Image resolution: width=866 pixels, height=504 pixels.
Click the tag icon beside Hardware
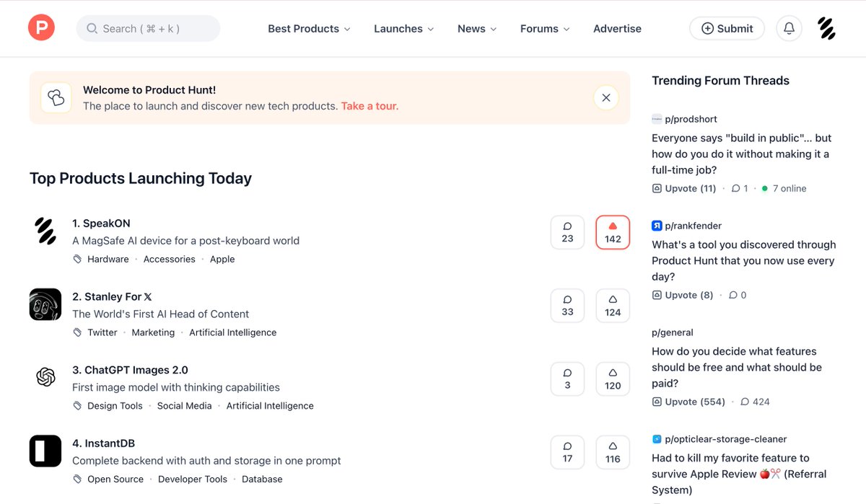click(x=77, y=259)
